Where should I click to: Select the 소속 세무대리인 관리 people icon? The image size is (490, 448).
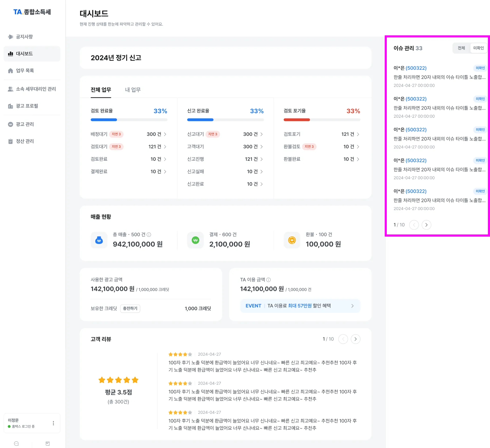(11, 89)
